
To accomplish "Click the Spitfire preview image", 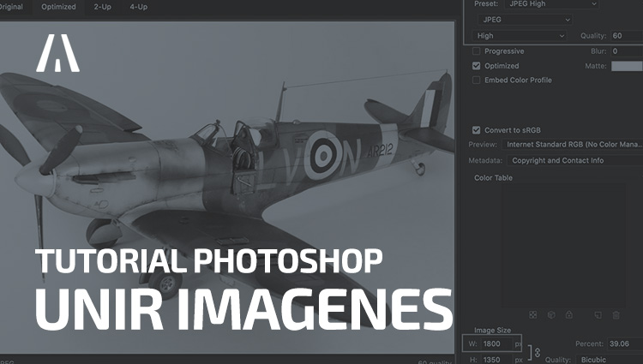I will point(227,187).
